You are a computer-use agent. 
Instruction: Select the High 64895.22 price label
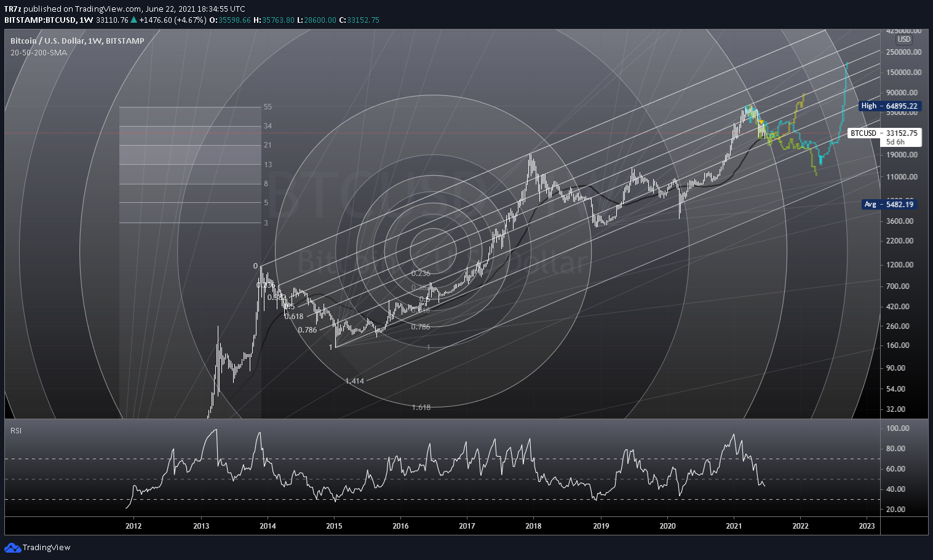[890, 106]
